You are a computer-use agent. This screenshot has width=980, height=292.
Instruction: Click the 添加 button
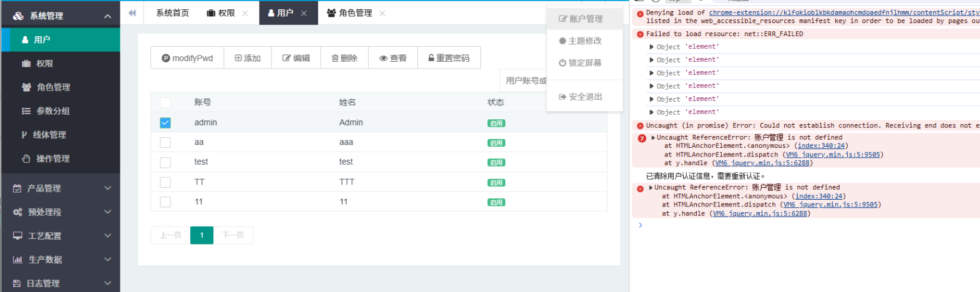248,58
